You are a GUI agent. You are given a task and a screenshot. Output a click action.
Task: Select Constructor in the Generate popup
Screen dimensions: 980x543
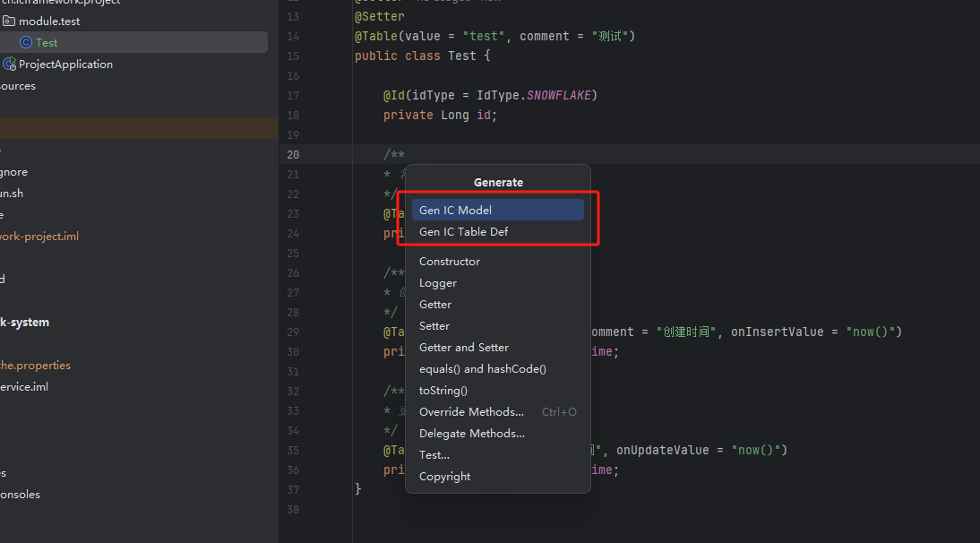[x=449, y=262]
